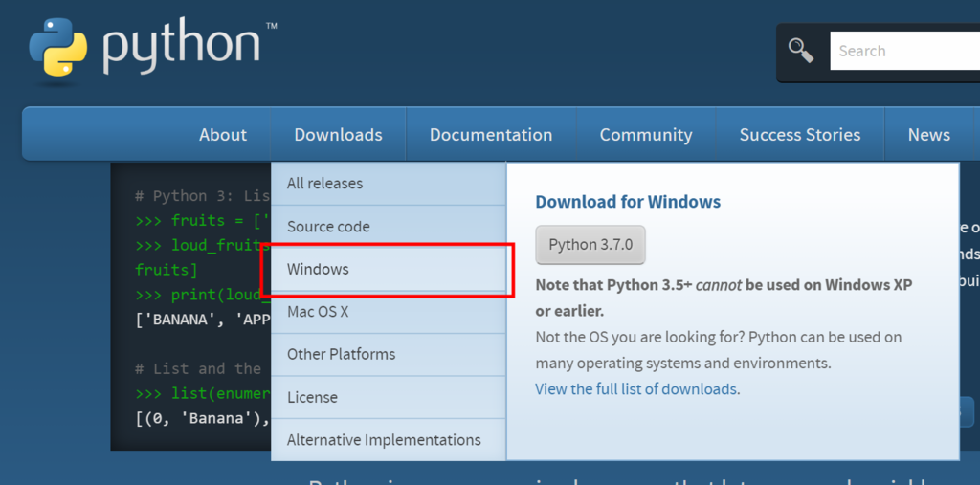Select Alternative Implementations entry
Viewport: 980px width, 485px height.
pyautogui.click(x=389, y=439)
